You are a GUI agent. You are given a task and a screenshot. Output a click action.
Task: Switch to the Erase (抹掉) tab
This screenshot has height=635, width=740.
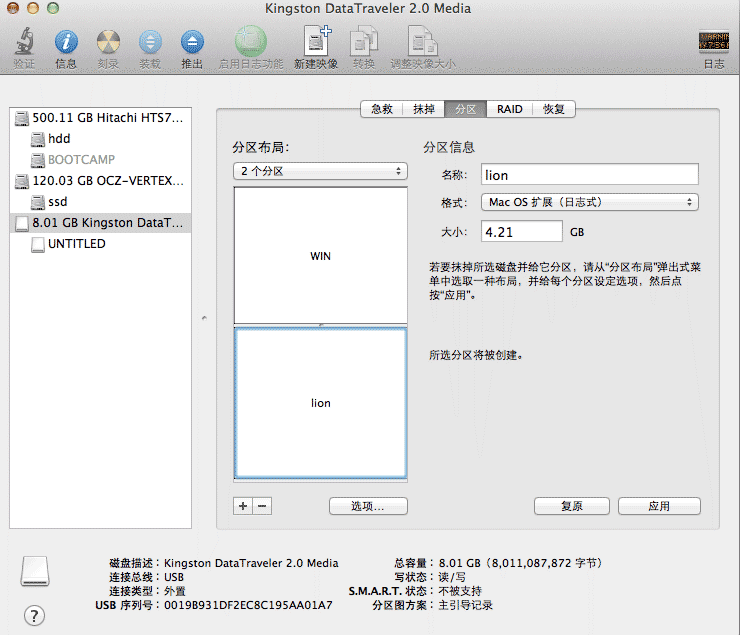pyautogui.click(x=423, y=109)
